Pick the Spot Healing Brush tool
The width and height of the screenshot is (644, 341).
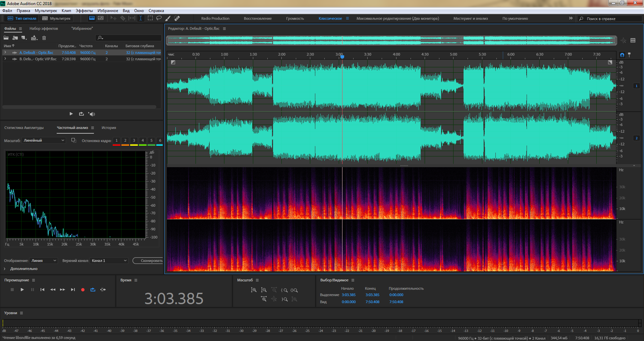click(x=177, y=18)
